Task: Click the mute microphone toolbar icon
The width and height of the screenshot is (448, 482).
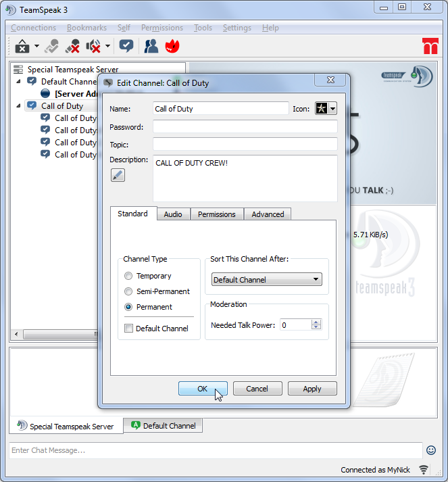Action: [72, 47]
